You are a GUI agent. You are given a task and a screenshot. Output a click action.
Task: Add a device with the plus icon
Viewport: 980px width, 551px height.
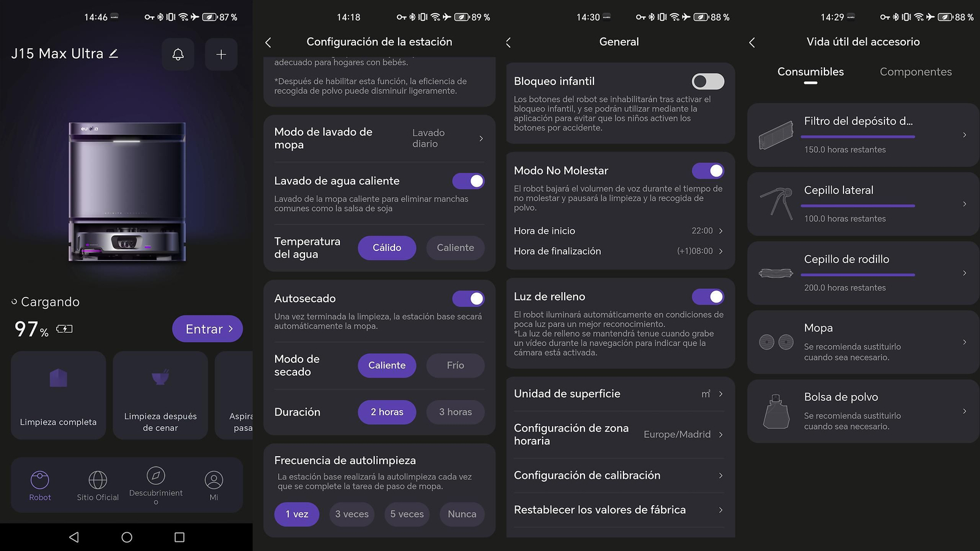pos(221,54)
